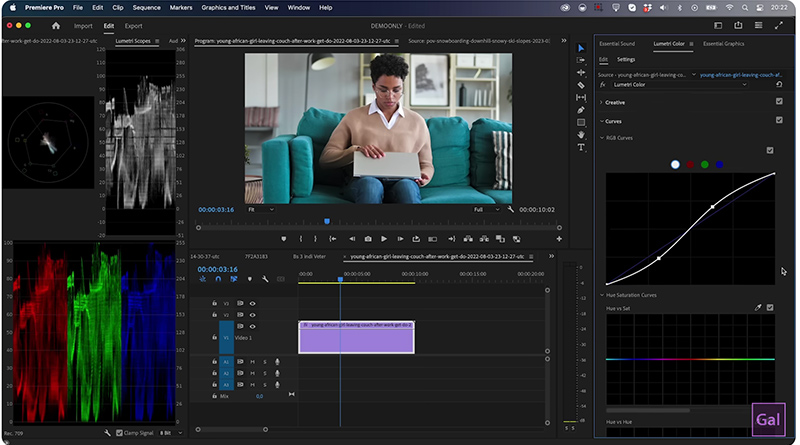This screenshot has height=445, width=800.
Task: Open the Full playback resolution dropdown
Action: point(486,210)
